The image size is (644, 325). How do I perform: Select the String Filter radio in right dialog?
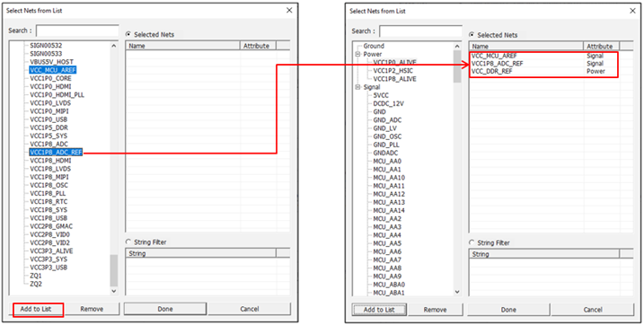click(x=472, y=242)
